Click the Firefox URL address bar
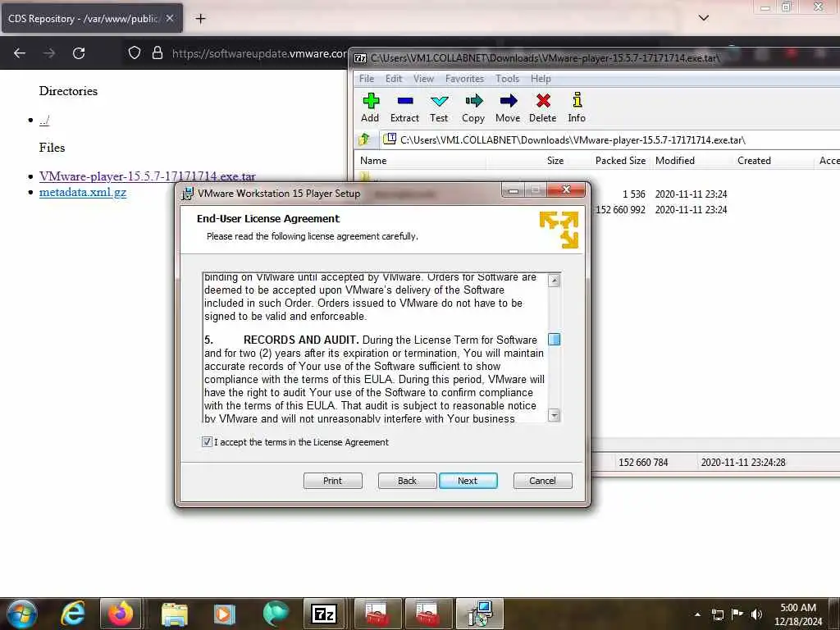This screenshot has width=840, height=630. (259, 53)
